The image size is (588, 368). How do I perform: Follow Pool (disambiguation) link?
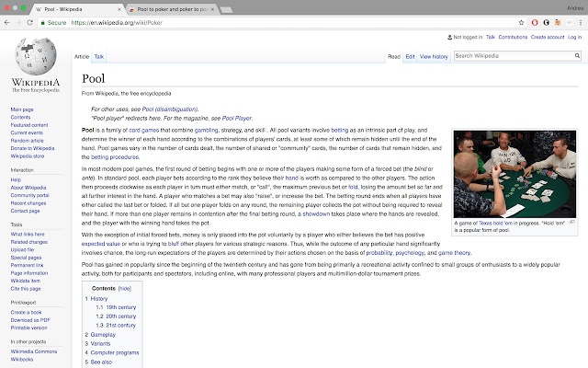tap(170, 109)
